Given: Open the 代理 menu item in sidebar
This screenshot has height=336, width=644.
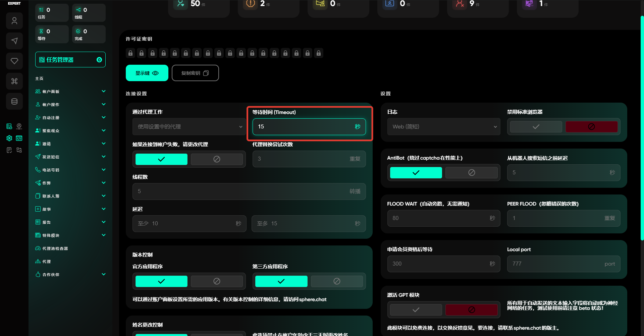Looking at the screenshot, I should (47, 262).
